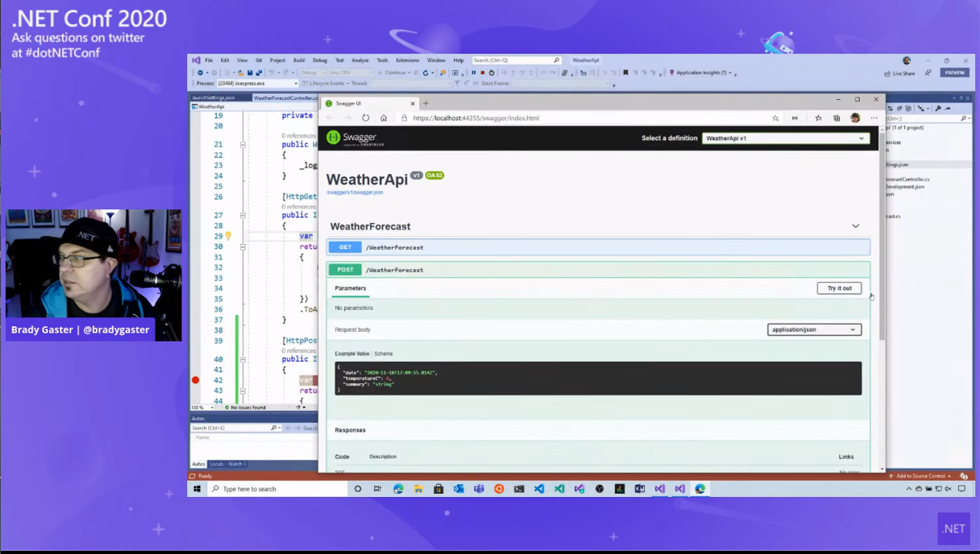Image resolution: width=980 pixels, height=554 pixels.
Task: Click the Restart debugging icon
Action: tap(491, 72)
